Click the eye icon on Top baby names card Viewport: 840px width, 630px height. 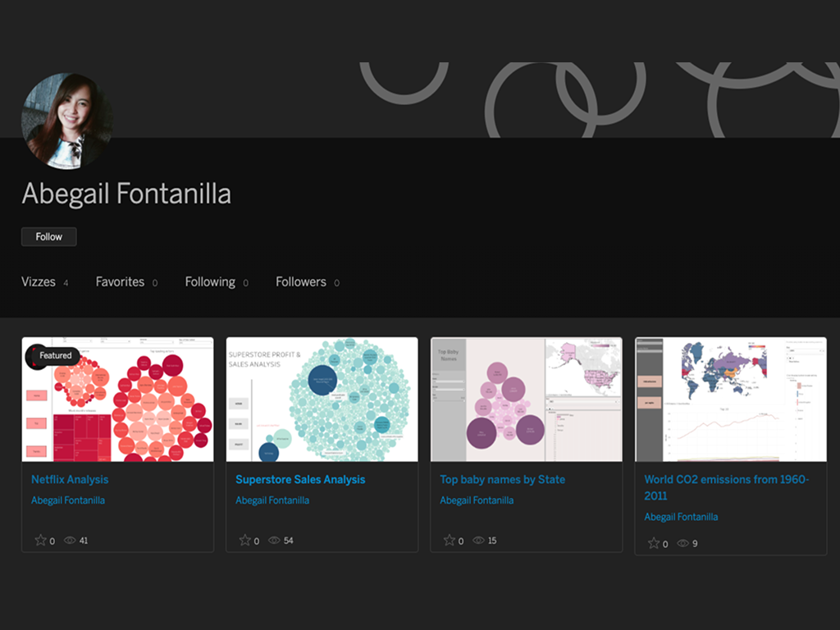(478, 541)
